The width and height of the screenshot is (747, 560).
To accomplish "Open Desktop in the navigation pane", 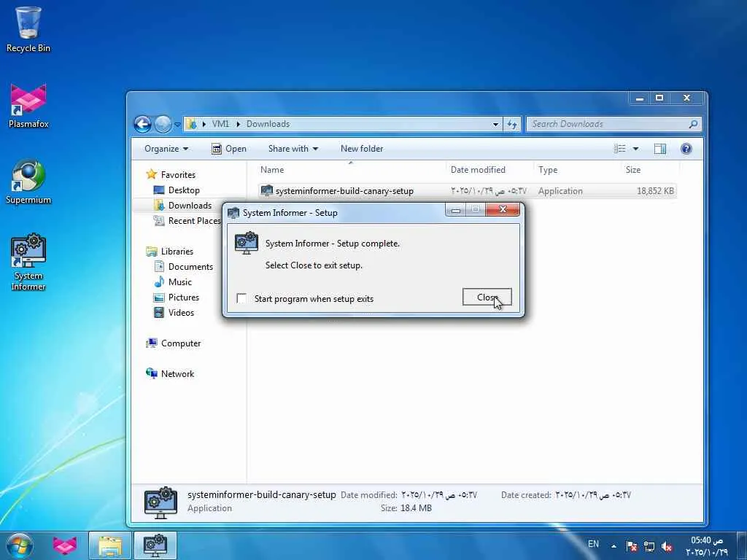I will (184, 190).
